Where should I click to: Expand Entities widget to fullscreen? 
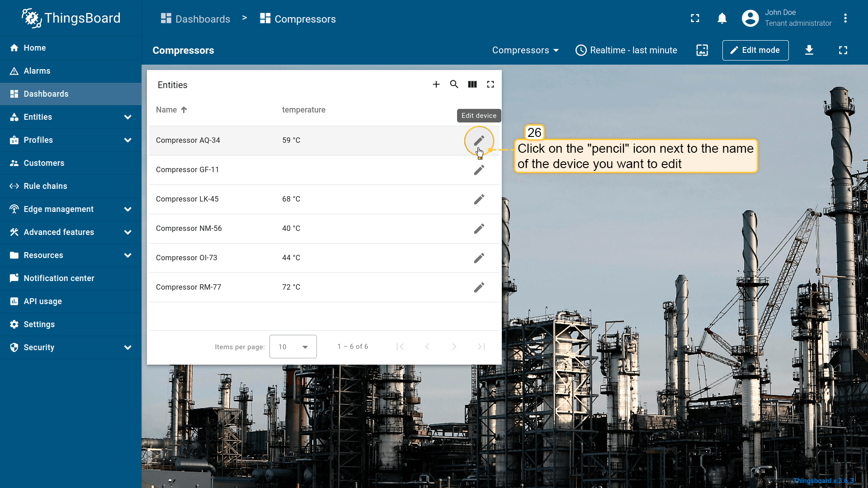pyautogui.click(x=490, y=84)
